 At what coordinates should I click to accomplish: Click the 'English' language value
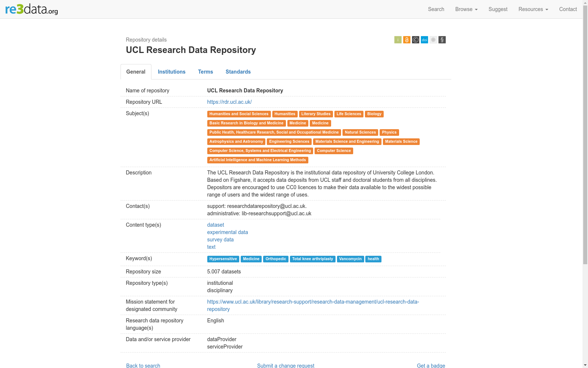click(216, 321)
